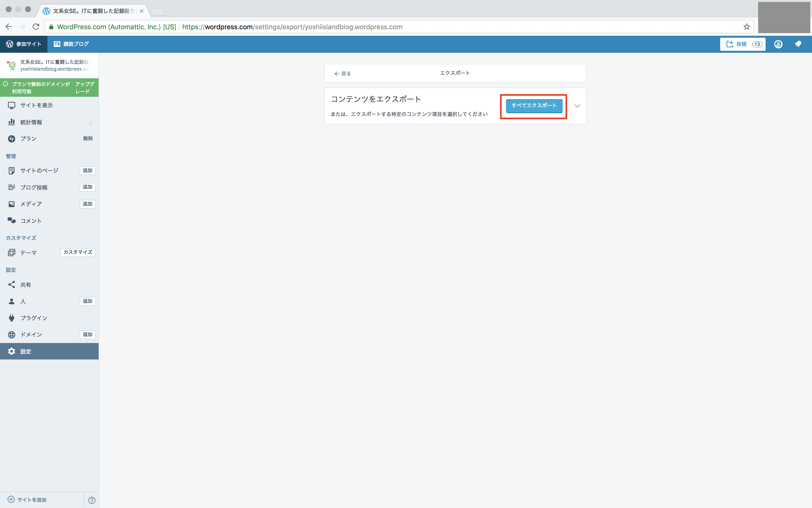Open ブログ投稿 in the sidebar
The width and height of the screenshot is (812, 508).
pyautogui.click(x=39, y=187)
